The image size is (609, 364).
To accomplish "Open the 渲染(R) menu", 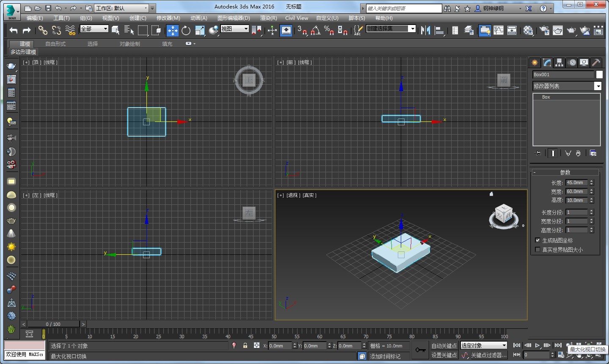I will 268,18.
